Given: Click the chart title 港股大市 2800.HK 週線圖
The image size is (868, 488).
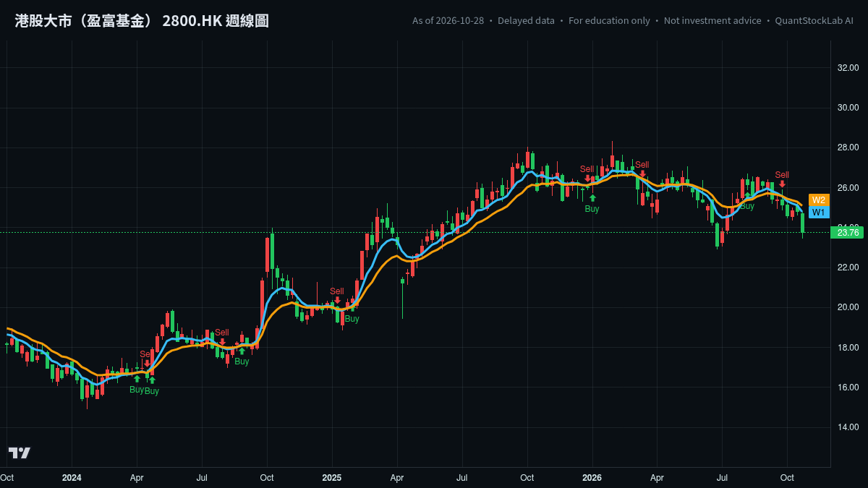Looking at the screenshot, I should coord(142,21).
